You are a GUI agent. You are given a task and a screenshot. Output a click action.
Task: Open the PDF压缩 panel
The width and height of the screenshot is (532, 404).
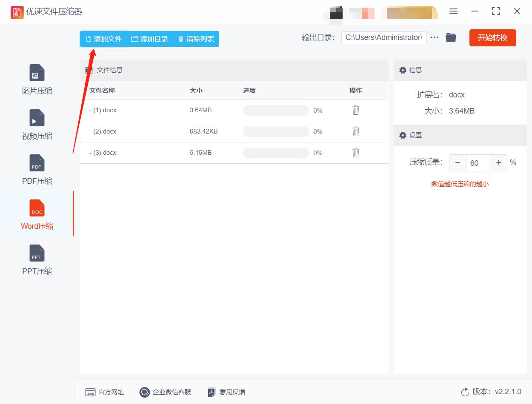pyautogui.click(x=37, y=170)
